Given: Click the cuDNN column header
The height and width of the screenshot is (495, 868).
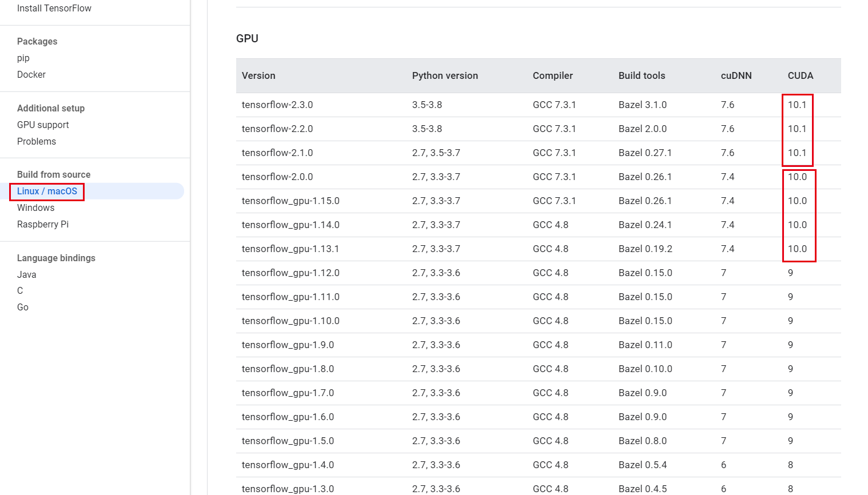Looking at the screenshot, I should click(736, 76).
